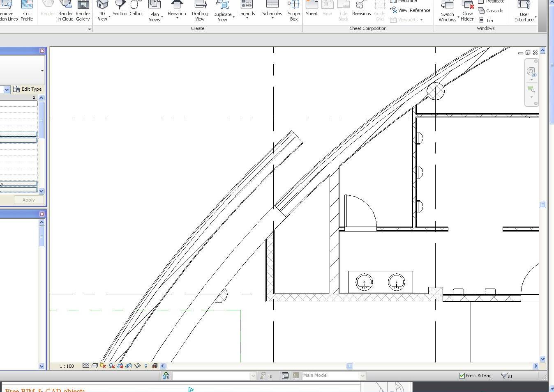This screenshot has height=392, width=554.
Task: Open the Elevation dropdown arrow
Action: (x=177, y=18)
